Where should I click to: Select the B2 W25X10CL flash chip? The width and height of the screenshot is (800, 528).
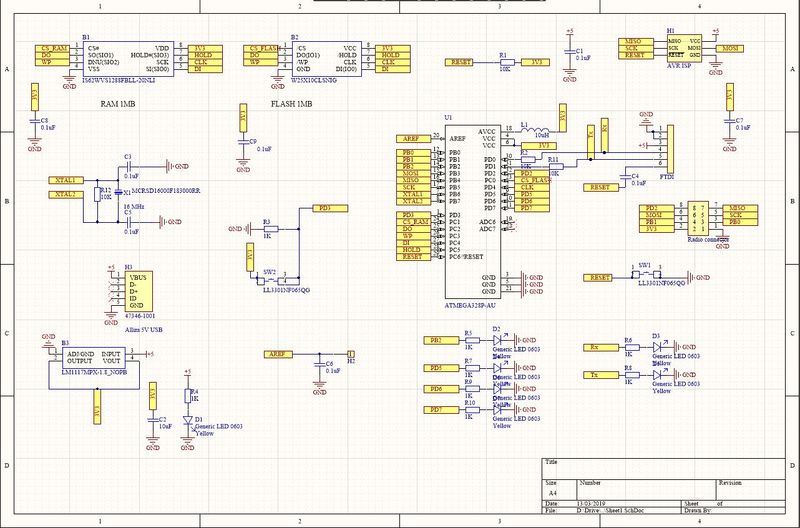[x=324, y=59]
